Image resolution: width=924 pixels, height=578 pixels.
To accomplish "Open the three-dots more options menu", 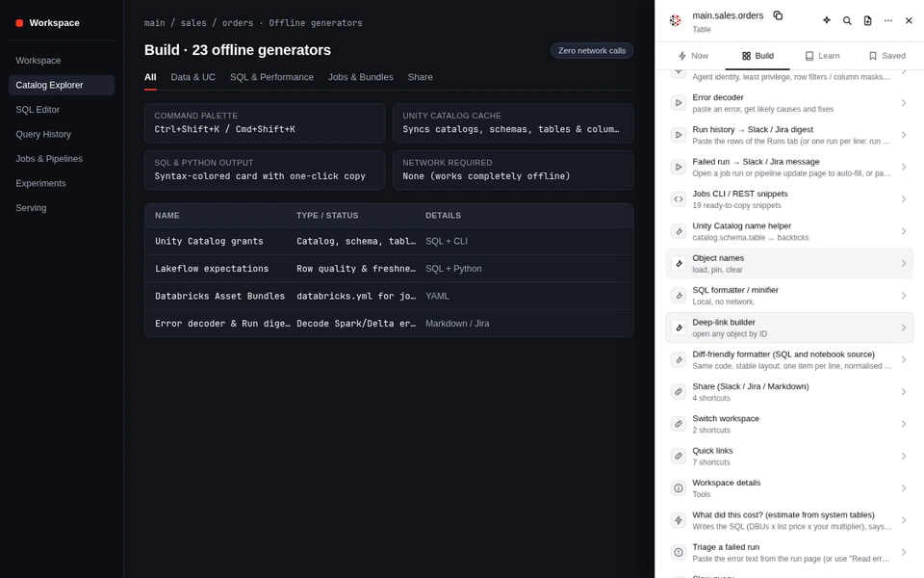I will 888,20.
